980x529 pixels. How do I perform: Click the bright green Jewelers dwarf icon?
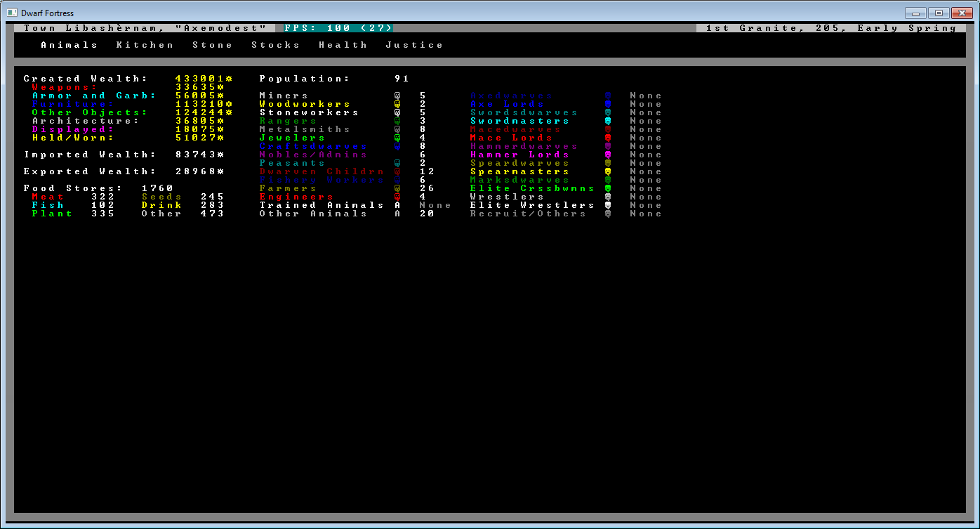pyautogui.click(x=397, y=138)
